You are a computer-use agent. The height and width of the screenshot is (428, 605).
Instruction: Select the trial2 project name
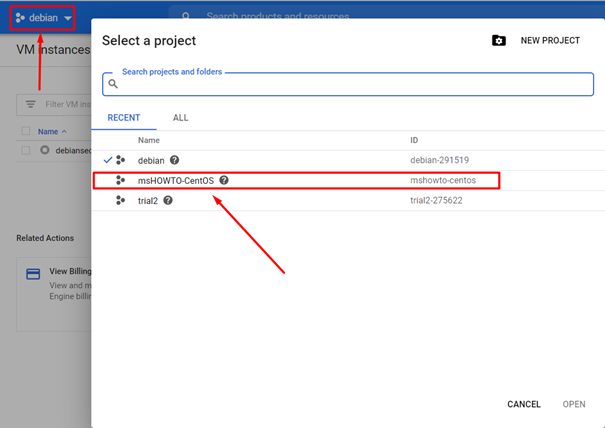coord(148,201)
